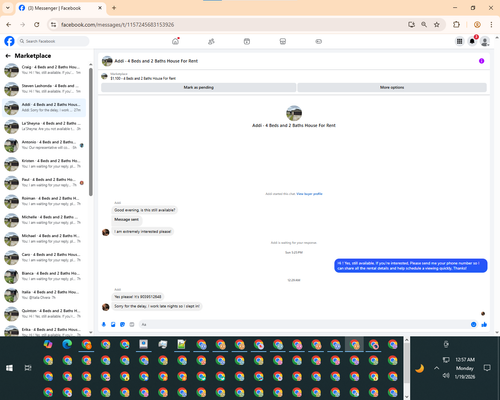
Task: Bookmark this page with the star
Action: 437,25
